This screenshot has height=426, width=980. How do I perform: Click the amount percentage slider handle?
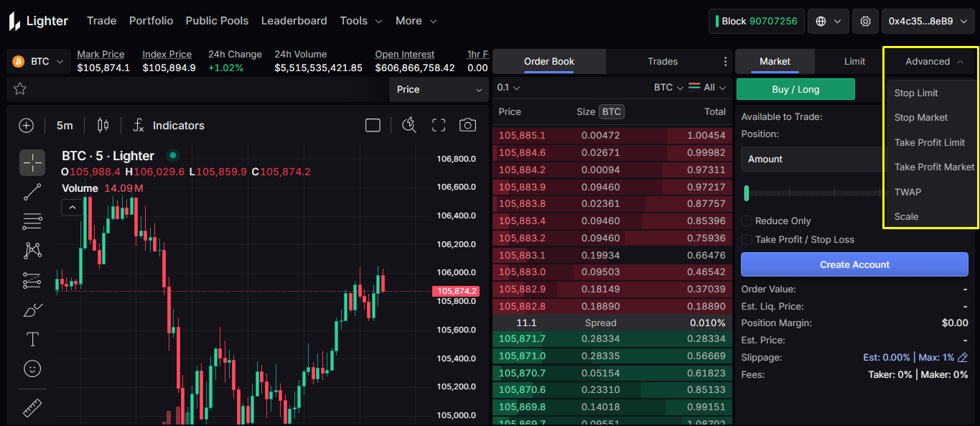pyautogui.click(x=747, y=193)
